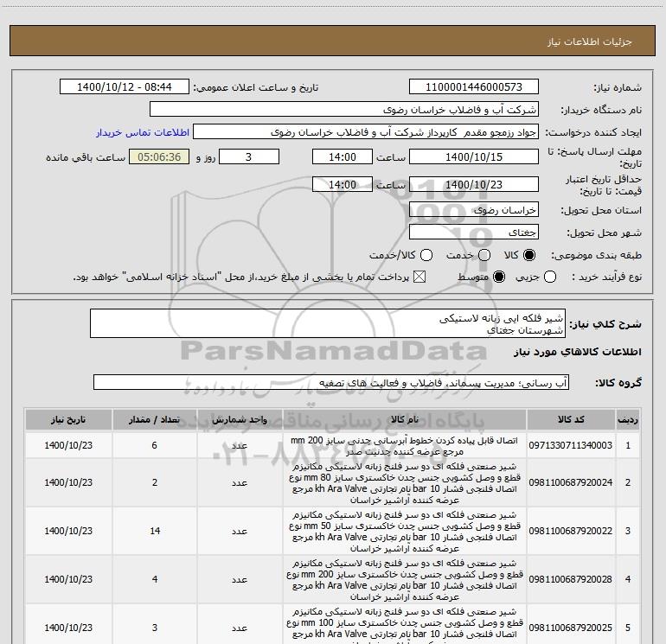Toggle the Islamic treasury bonds payment checkbox
The image size is (666, 644).
(419, 277)
